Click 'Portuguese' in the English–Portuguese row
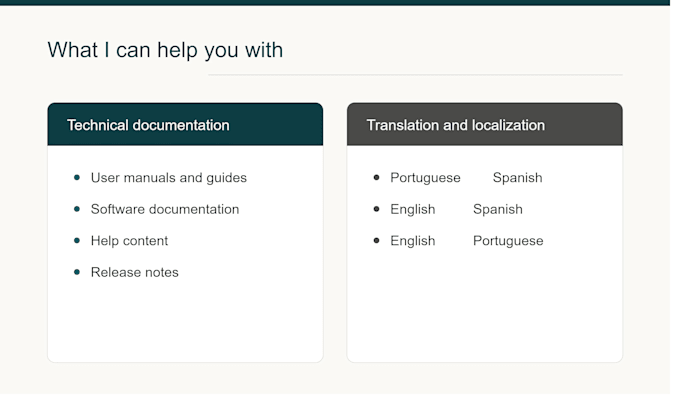This screenshot has width=680, height=404. pos(508,241)
